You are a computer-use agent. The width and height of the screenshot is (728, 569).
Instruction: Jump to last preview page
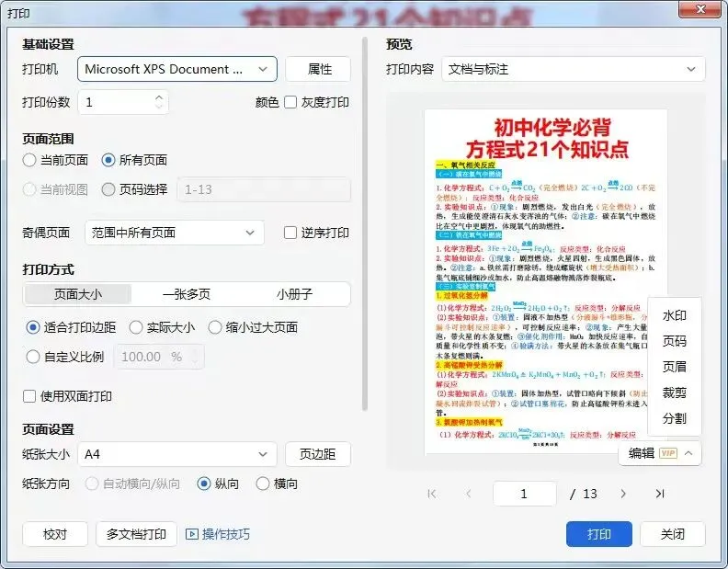pyautogui.click(x=660, y=494)
